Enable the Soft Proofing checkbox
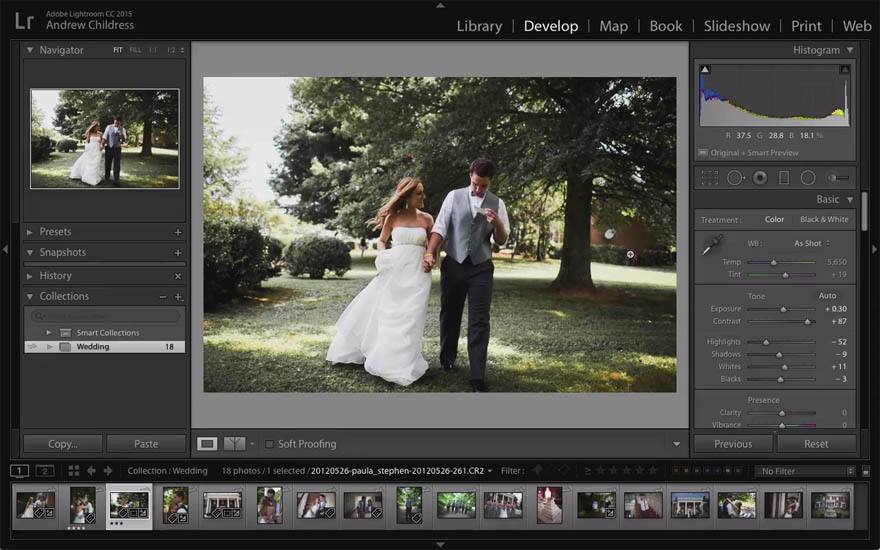This screenshot has width=880, height=550. coord(269,444)
